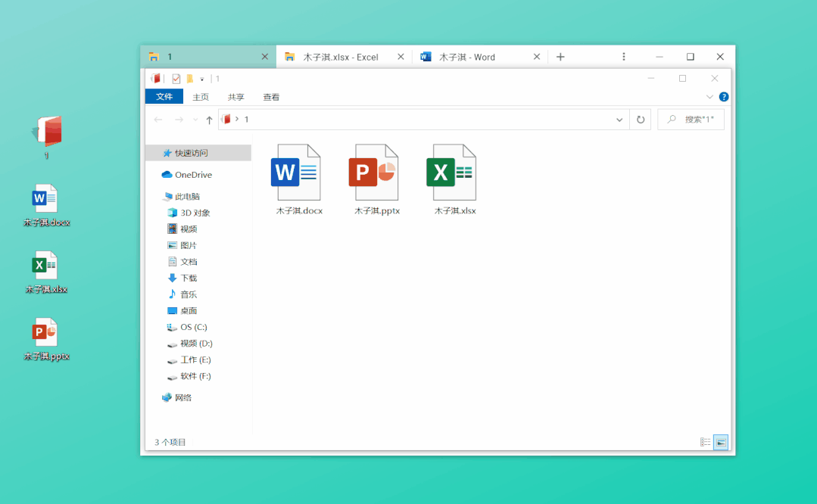Click the search box for folder 1
This screenshot has height=504, width=817.
691,120
